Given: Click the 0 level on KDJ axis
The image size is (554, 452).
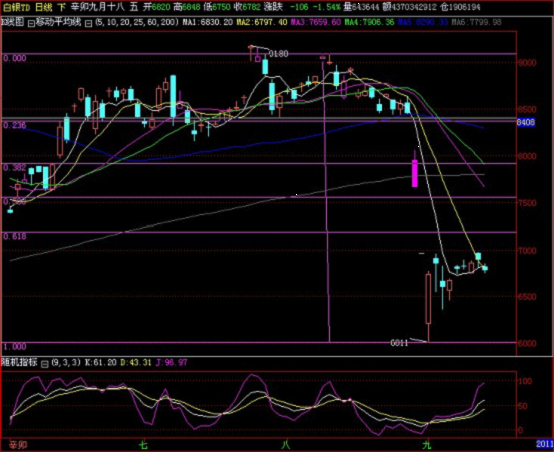Looking at the screenshot, I should [520, 430].
